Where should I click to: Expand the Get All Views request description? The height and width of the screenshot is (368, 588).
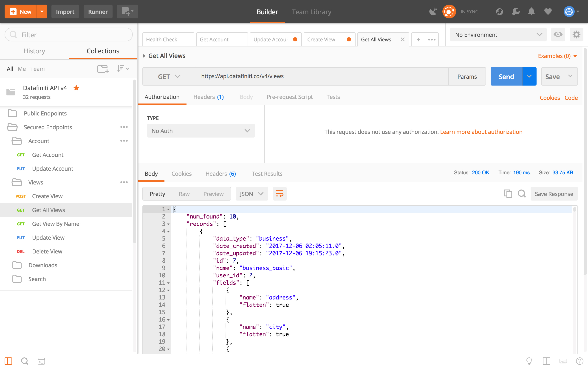click(144, 56)
